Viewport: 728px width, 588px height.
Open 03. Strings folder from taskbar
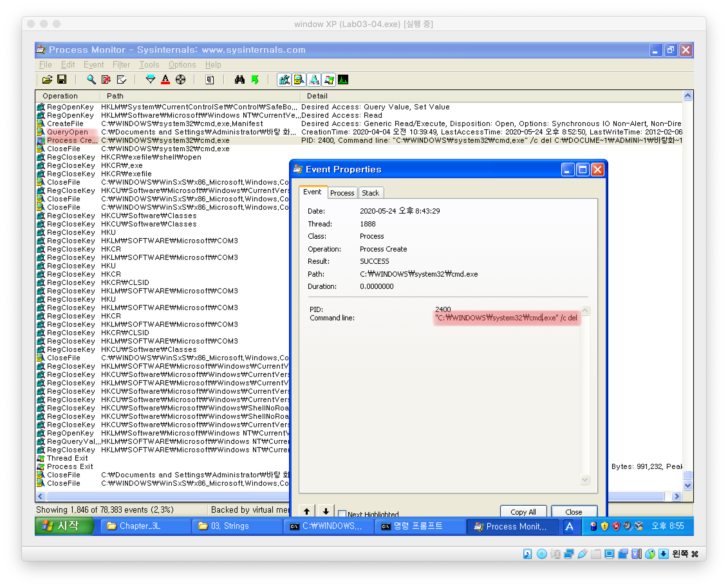pos(237,526)
